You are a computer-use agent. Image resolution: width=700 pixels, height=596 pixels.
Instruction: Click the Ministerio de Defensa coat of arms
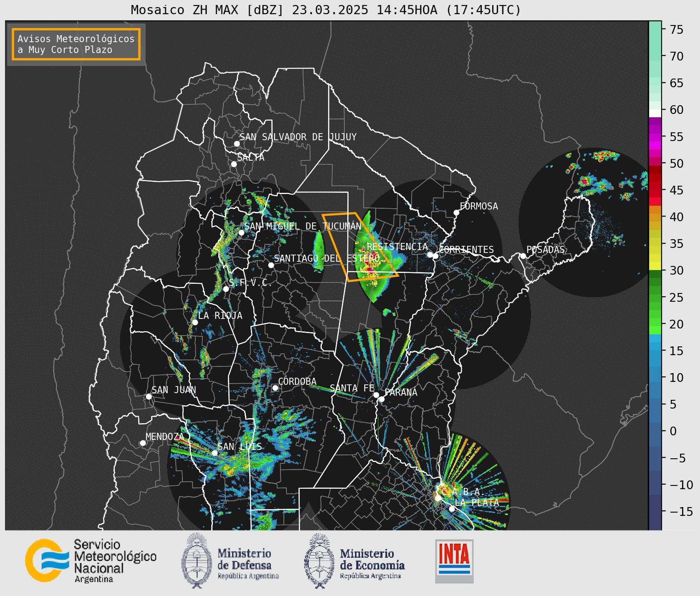tap(197, 561)
